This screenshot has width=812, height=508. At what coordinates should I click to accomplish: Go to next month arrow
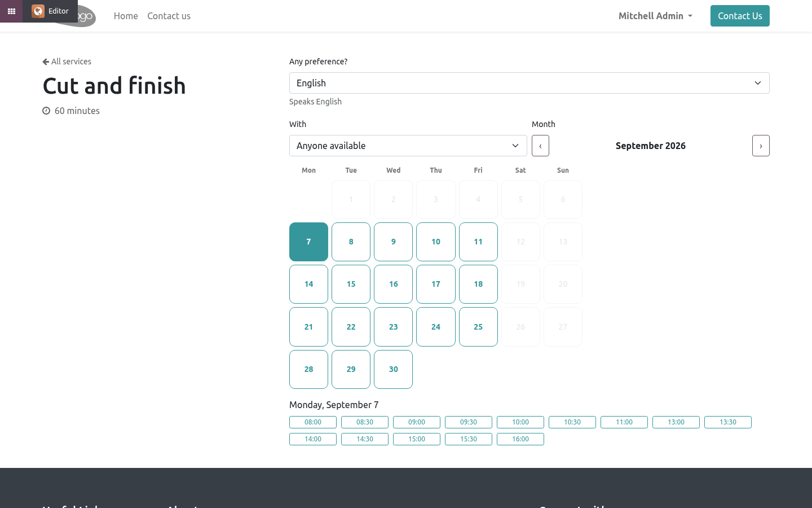pos(761,146)
